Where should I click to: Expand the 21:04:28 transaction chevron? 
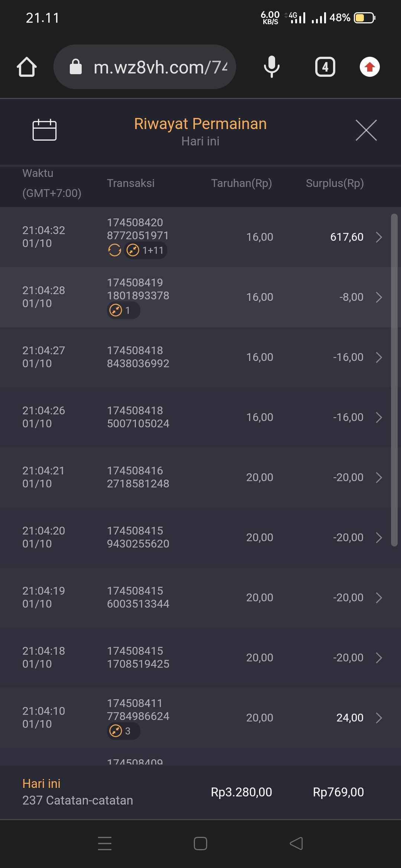pos(379,297)
